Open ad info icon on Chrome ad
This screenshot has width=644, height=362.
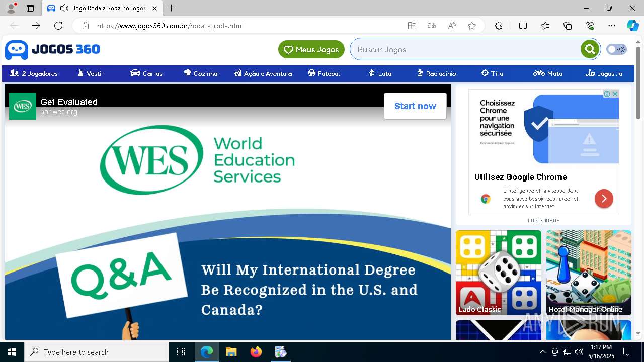click(607, 94)
